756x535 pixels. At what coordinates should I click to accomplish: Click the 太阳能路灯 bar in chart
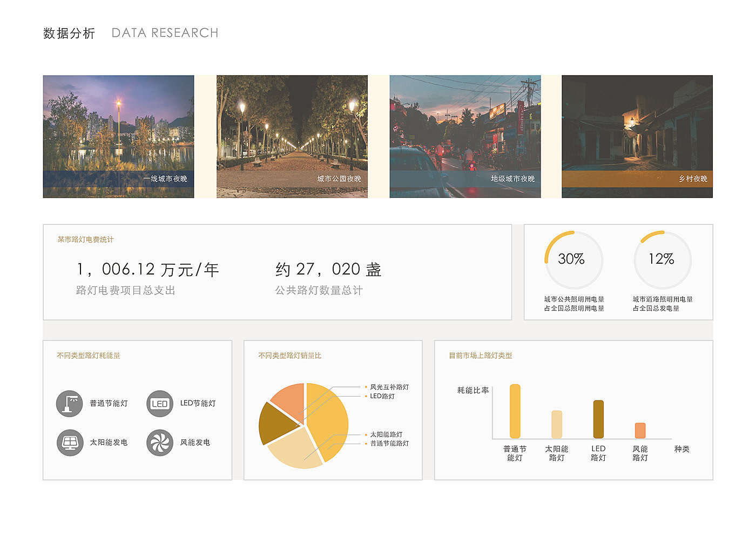pos(557,424)
